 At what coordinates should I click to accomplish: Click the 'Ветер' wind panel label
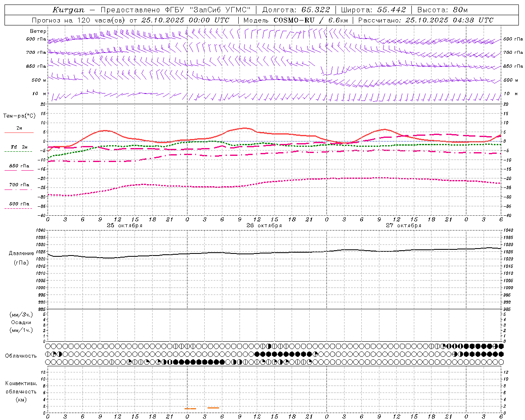[x=38, y=31]
